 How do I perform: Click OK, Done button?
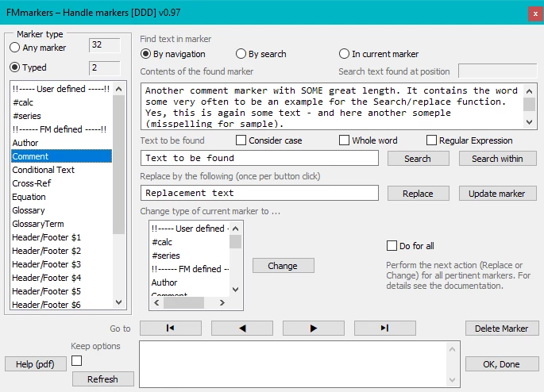tap(502, 364)
